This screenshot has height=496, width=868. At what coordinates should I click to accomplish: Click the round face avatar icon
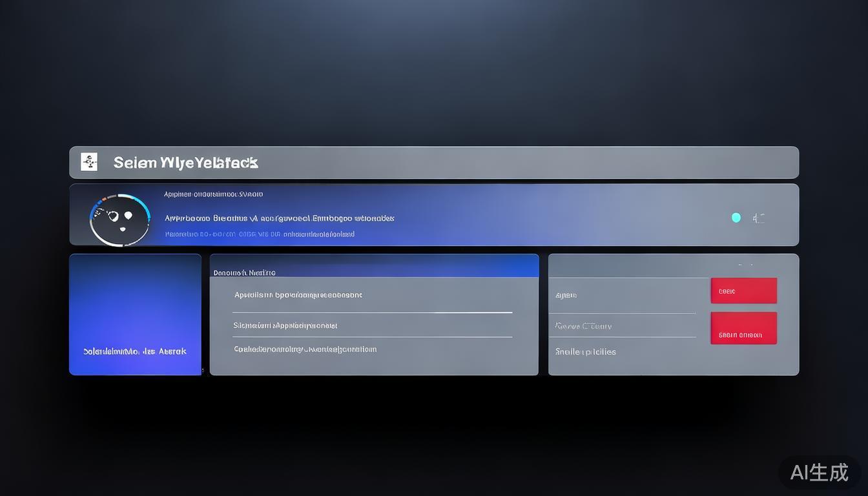tap(119, 220)
